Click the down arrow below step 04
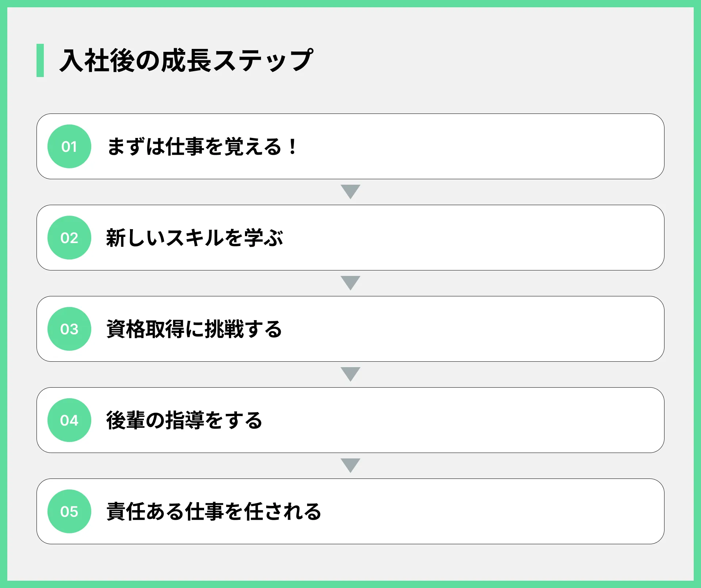Image resolution: width=701 pixels, height=588 pixels. (350, 466)
